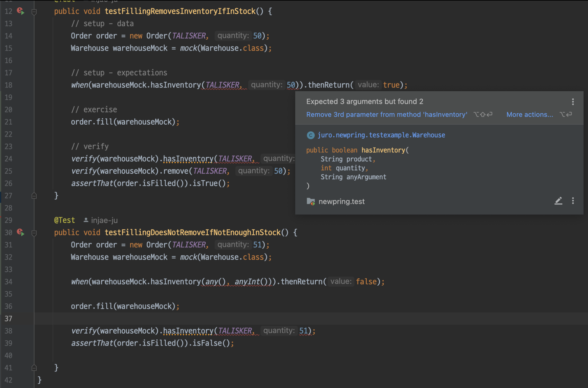Collapse method end fold marker at line 41
588x388 pixels.
point(34,368)
